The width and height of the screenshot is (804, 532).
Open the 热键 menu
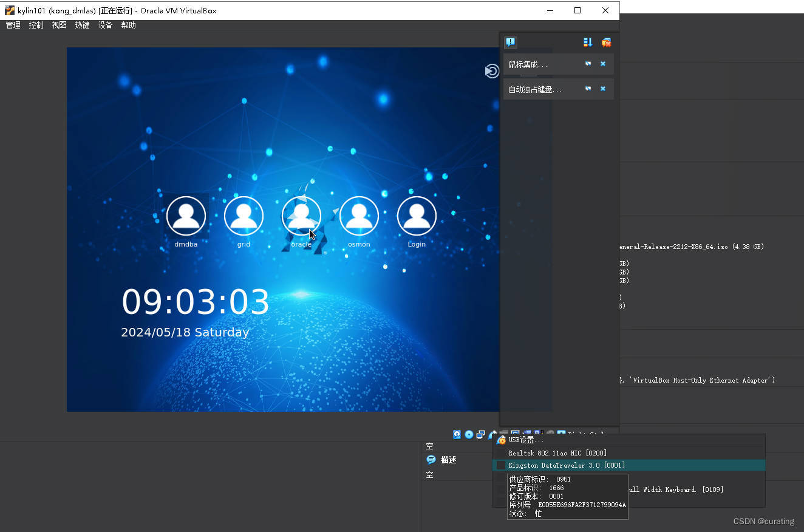[82, 25]
